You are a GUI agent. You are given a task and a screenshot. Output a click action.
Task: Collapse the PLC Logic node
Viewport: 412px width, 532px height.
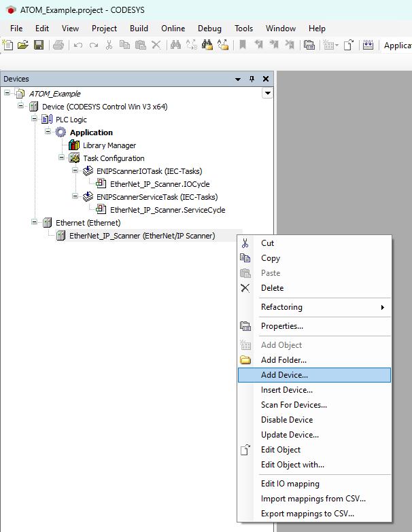click(x=34, y=118)
